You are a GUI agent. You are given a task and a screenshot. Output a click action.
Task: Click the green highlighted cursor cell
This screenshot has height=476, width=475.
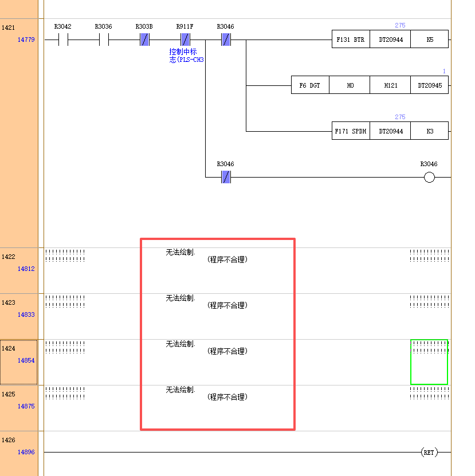429,362
